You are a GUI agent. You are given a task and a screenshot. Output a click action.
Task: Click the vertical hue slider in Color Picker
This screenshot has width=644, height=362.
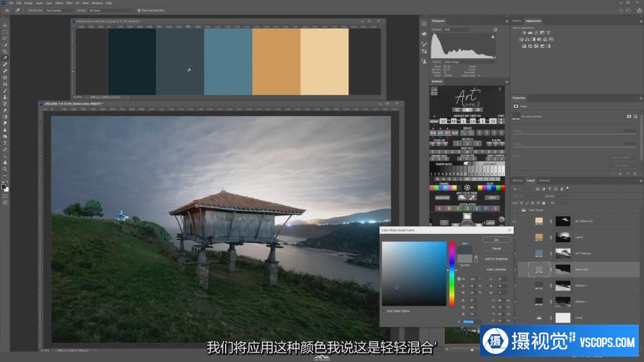point(451,274)
